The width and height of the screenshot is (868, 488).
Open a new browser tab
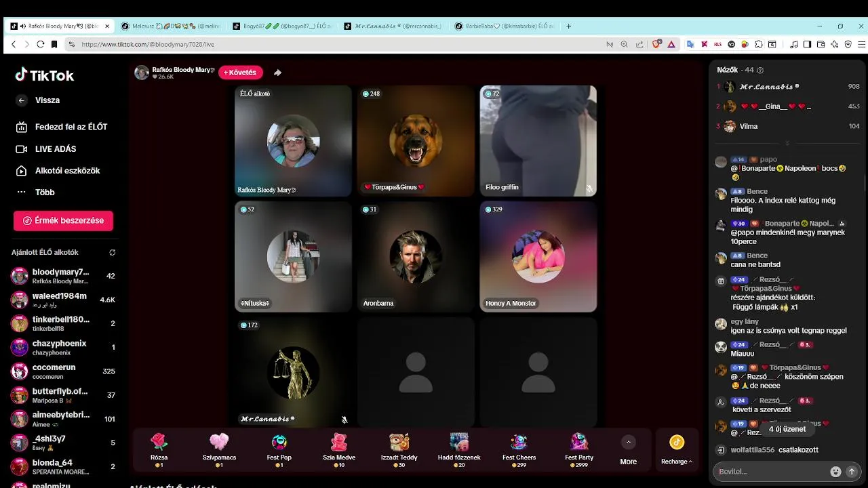[568, 26]
